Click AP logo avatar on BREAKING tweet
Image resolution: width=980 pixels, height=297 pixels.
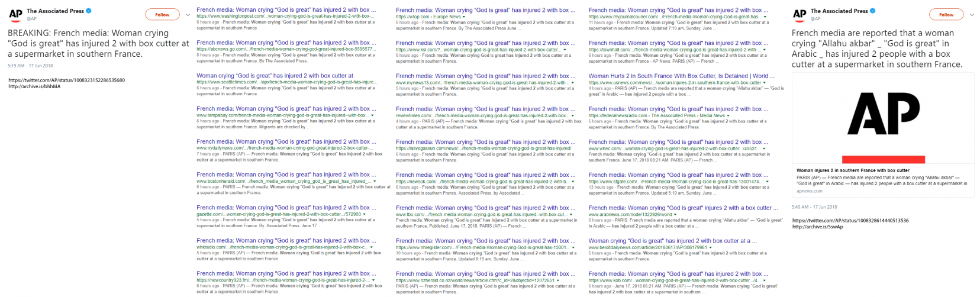tap(15, 14)
